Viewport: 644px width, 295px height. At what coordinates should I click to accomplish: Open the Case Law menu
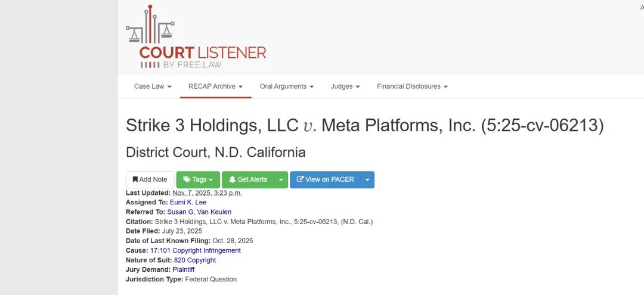click(x=153, y=86)
